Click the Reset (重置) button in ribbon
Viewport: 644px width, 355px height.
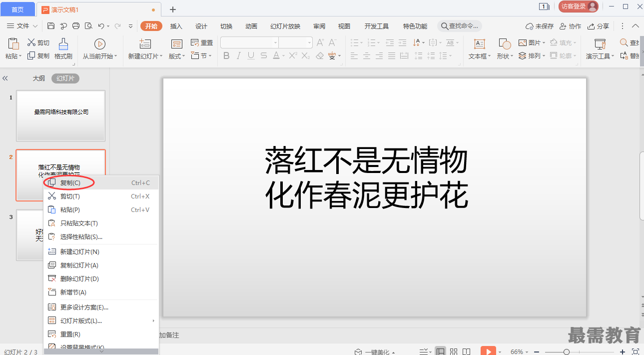click(x=202, y=43)
